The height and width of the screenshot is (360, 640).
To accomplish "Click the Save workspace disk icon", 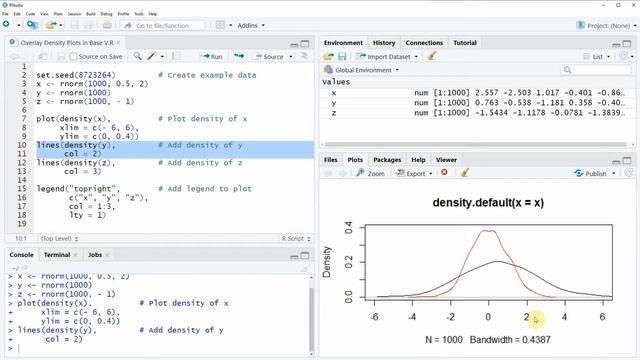I will coord(342,56).
